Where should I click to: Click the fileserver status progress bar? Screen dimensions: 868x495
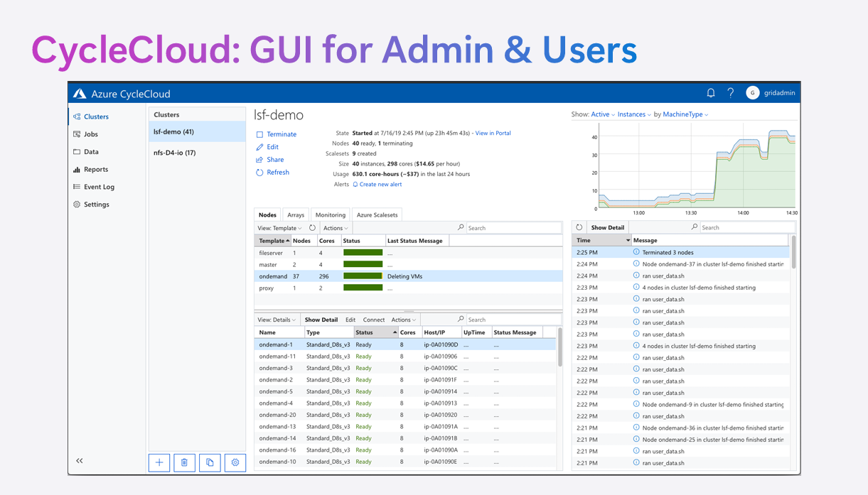point(363,252)
